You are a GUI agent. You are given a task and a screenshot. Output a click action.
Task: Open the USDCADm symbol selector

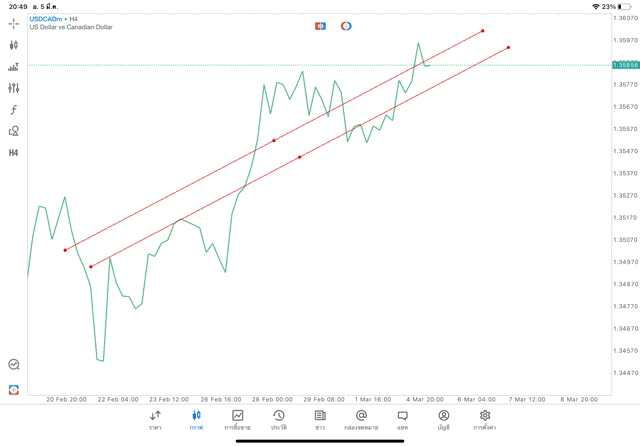tap(47, 18)
